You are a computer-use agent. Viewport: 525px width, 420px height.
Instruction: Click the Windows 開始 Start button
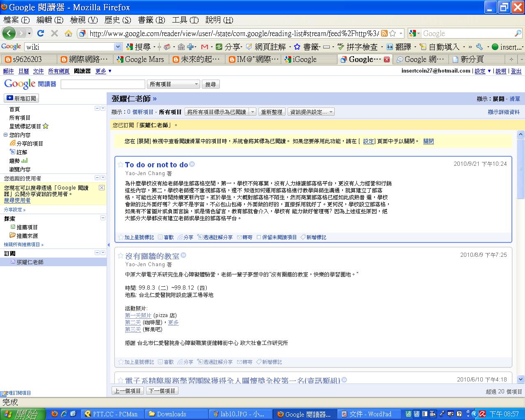23,414
